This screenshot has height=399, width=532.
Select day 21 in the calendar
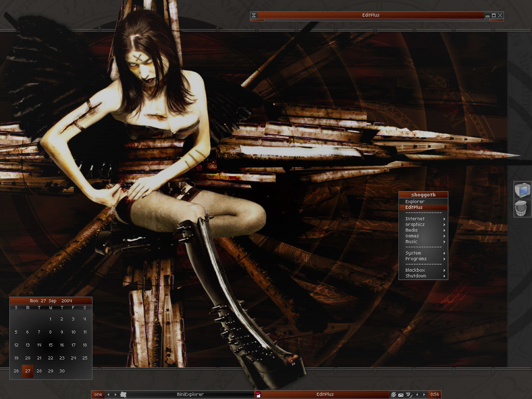coord(39,358)
